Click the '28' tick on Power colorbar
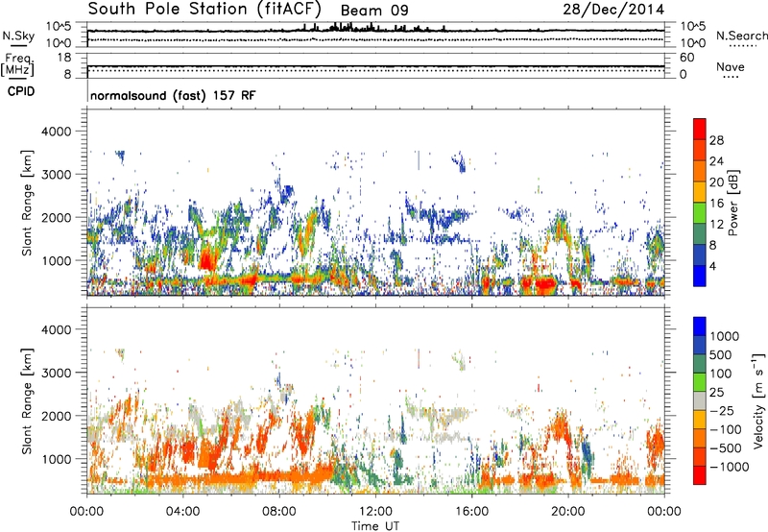The height and width of the screenshot is (532, 768). pos(716,140)
